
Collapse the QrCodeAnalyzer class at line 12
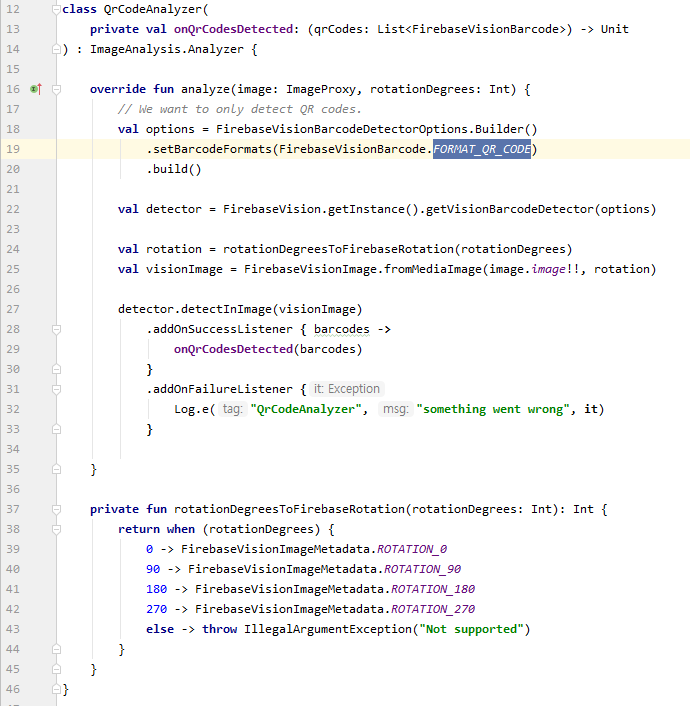pos(56,9)
